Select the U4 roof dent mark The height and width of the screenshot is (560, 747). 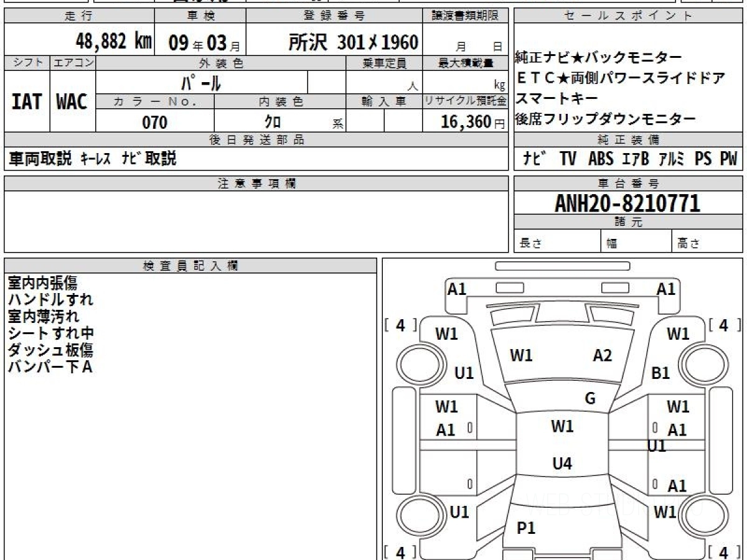(562, 464)
